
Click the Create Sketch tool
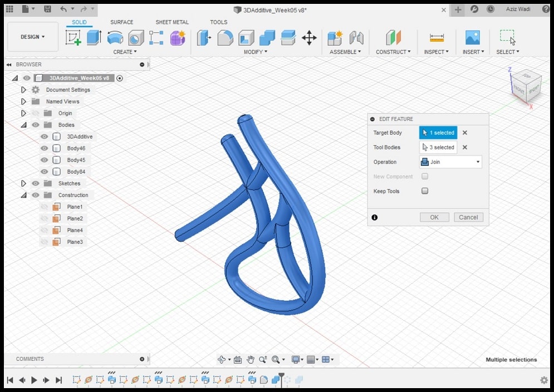(x=73, y=37)
